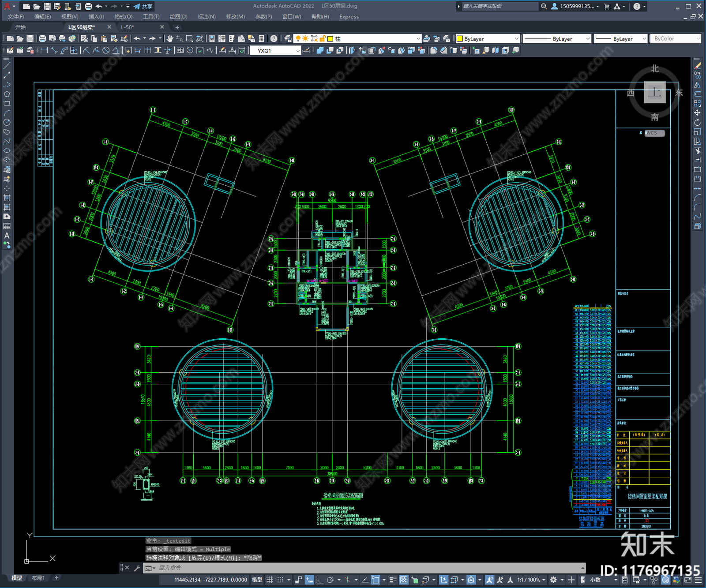
Task: Click the yellow ByLayer color swatch
Action: pos(460,39)
